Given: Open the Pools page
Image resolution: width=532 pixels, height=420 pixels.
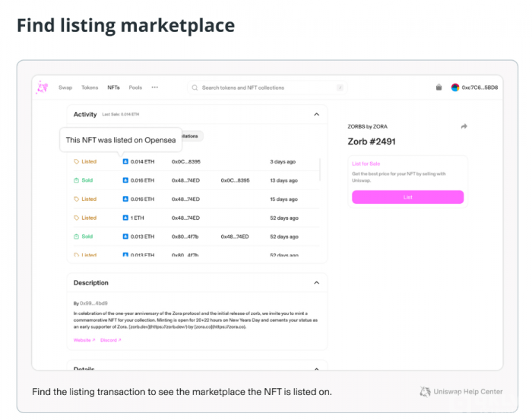Looking at the screenshot, I should tap(135, 87).
